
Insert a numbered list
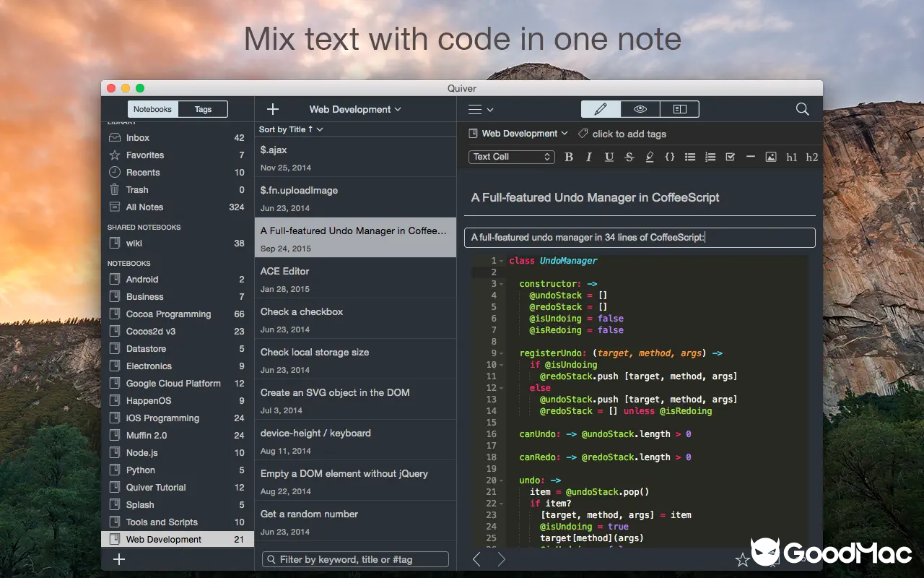(x=710, y=157)
